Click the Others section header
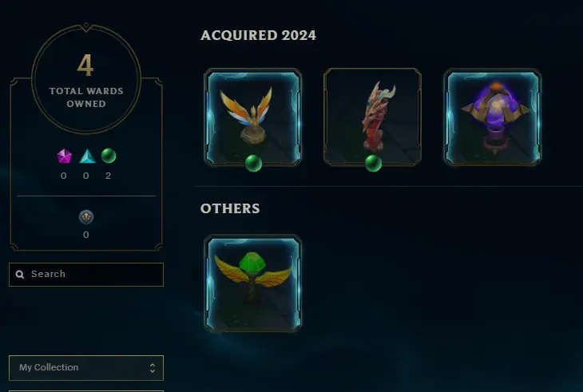Image resolution: width=583 pixels, height=392 pixels. pos(230,208)
